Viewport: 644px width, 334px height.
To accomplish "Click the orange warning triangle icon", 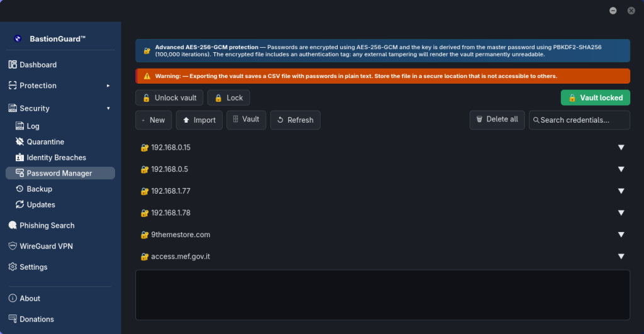I will click(x=147, y=76).
